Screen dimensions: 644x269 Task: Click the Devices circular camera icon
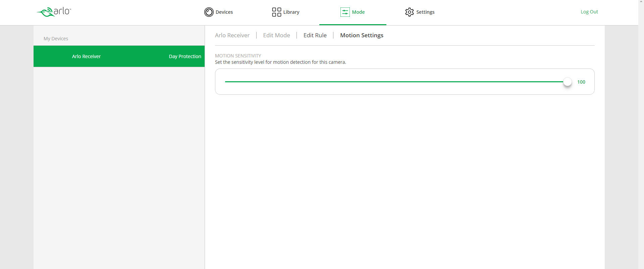(209, 12)
